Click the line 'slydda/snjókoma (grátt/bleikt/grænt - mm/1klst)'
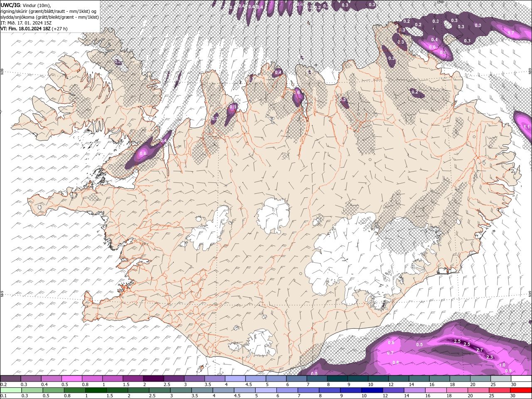 point(49,17)
